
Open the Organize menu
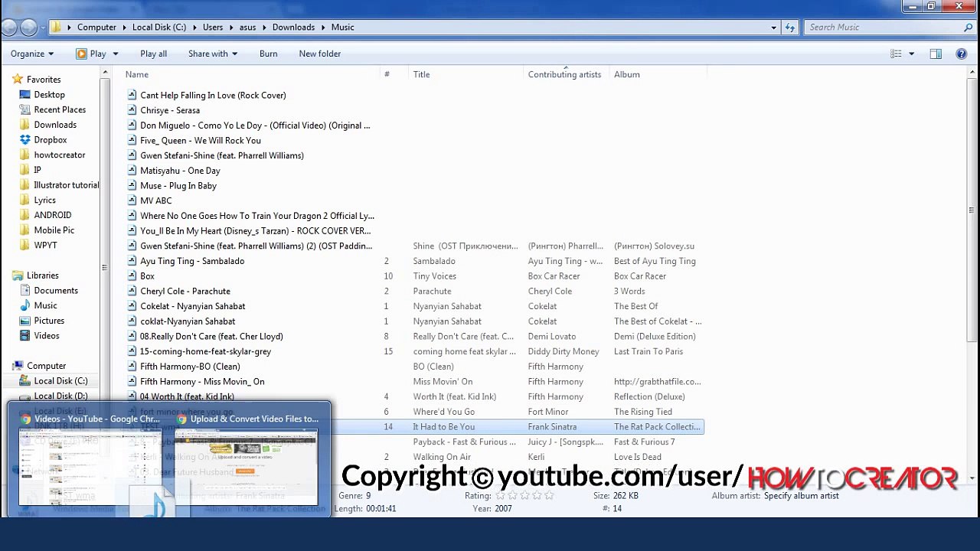click(x=32, y=54)
